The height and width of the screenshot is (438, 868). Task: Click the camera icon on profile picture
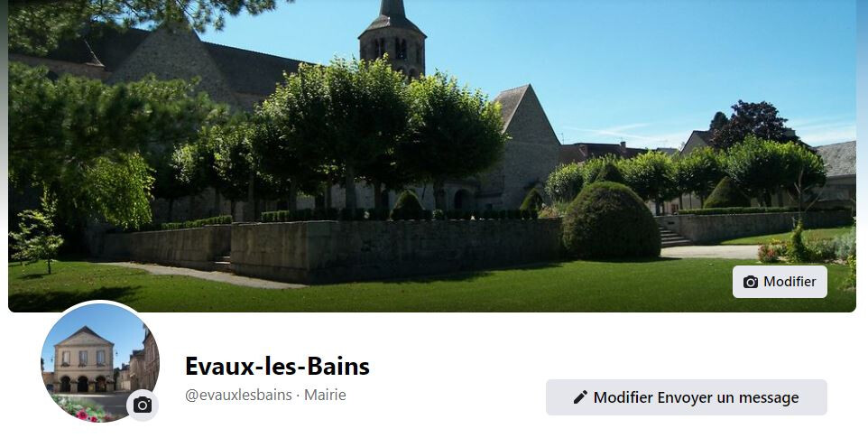click(143, 405)
